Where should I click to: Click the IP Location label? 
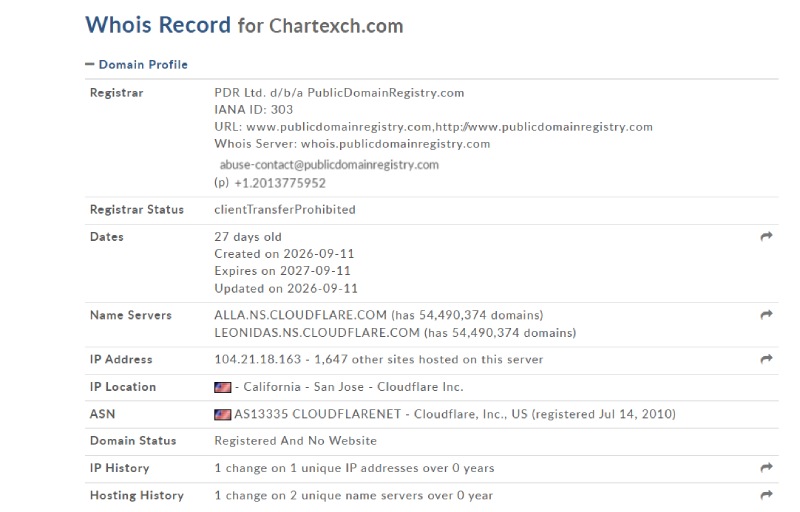click(x=123, y=387)
